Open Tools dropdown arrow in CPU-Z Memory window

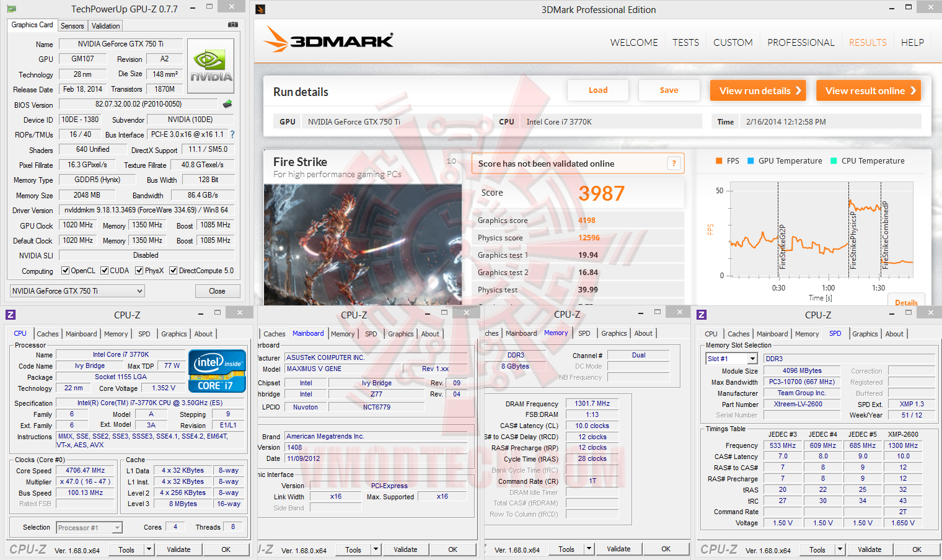coord(589,549)
